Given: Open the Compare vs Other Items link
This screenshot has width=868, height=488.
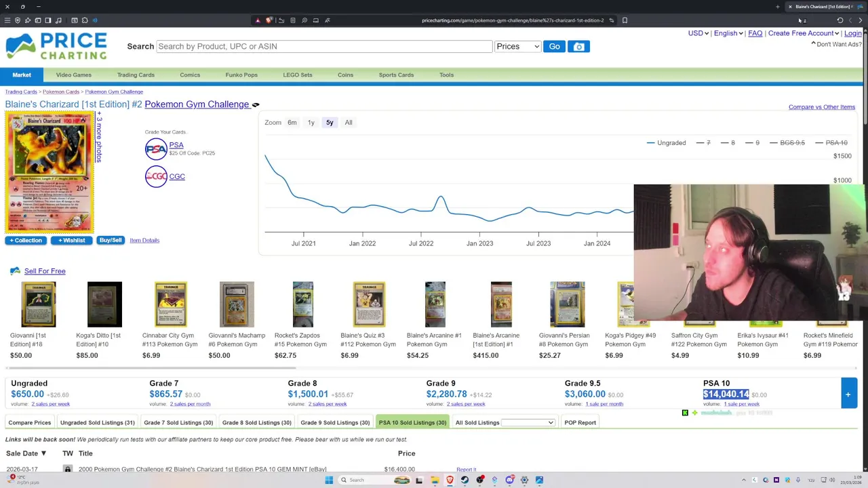Looking at the screenshot, I should click(821, 107).
